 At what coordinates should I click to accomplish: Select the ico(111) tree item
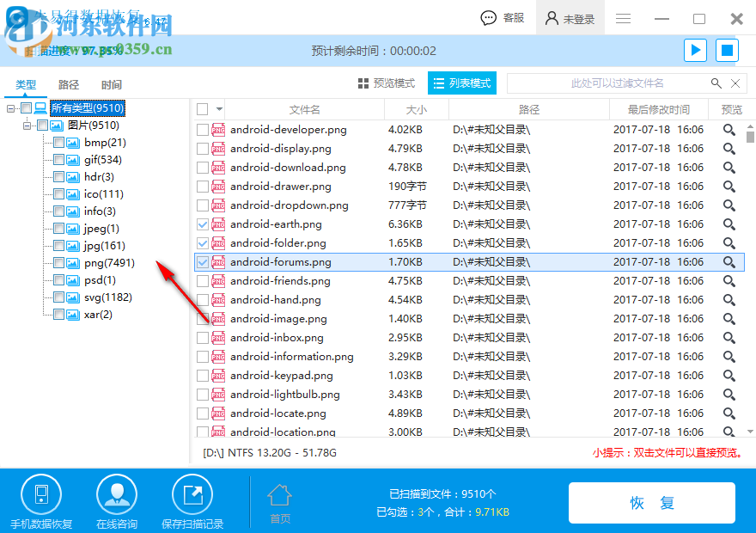(104, 194)
